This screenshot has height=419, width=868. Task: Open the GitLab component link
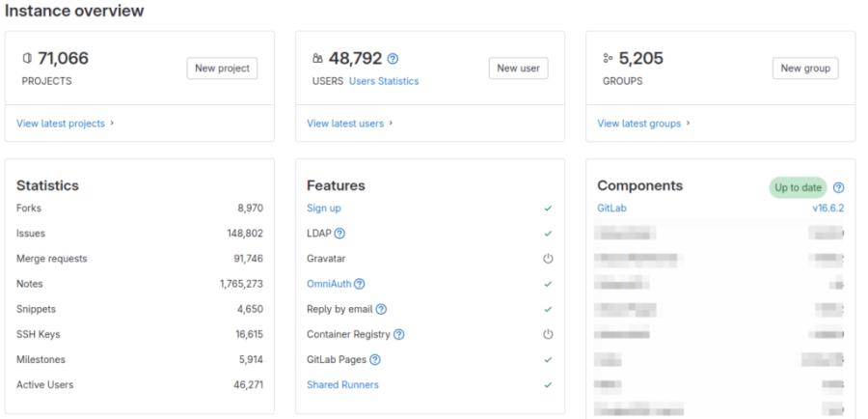coord(611,209)
